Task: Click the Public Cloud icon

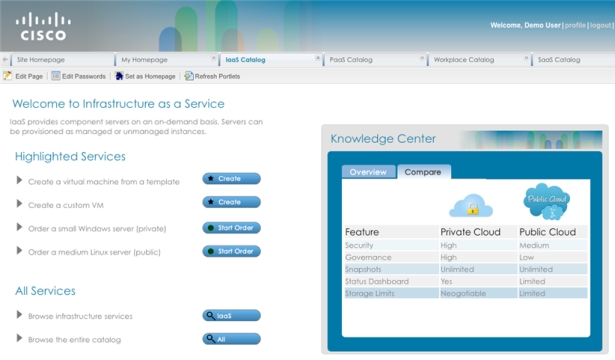Action: pos(547,202)
